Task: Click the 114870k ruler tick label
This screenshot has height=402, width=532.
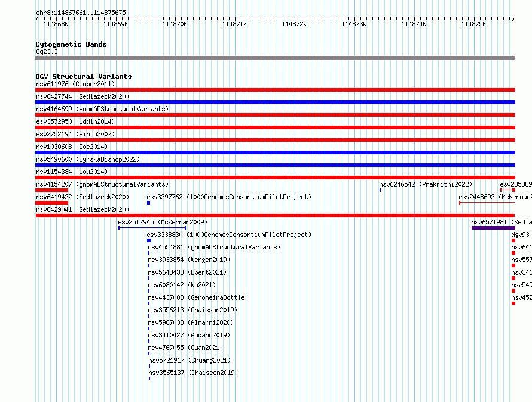Action: [x=175, y=24]
